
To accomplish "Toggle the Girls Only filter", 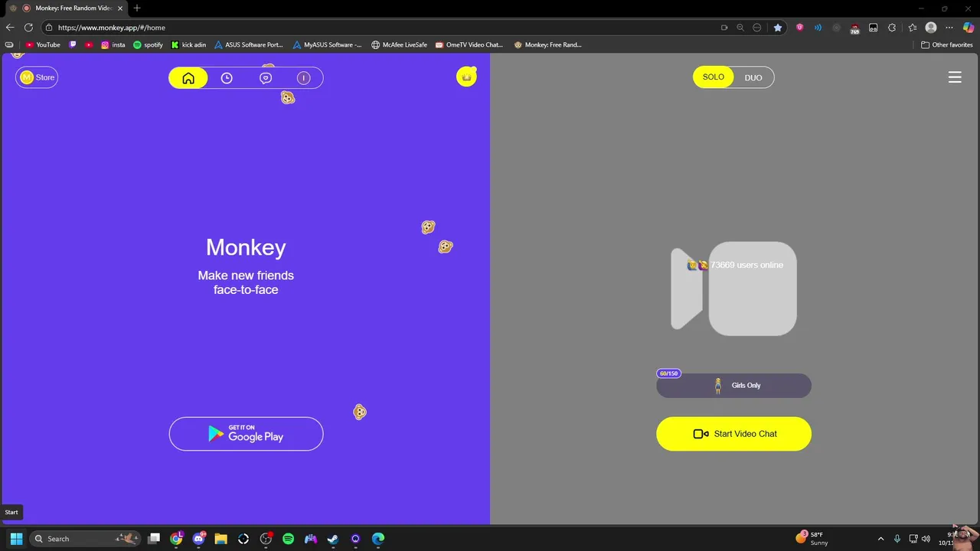I will (x=733, y=386).
